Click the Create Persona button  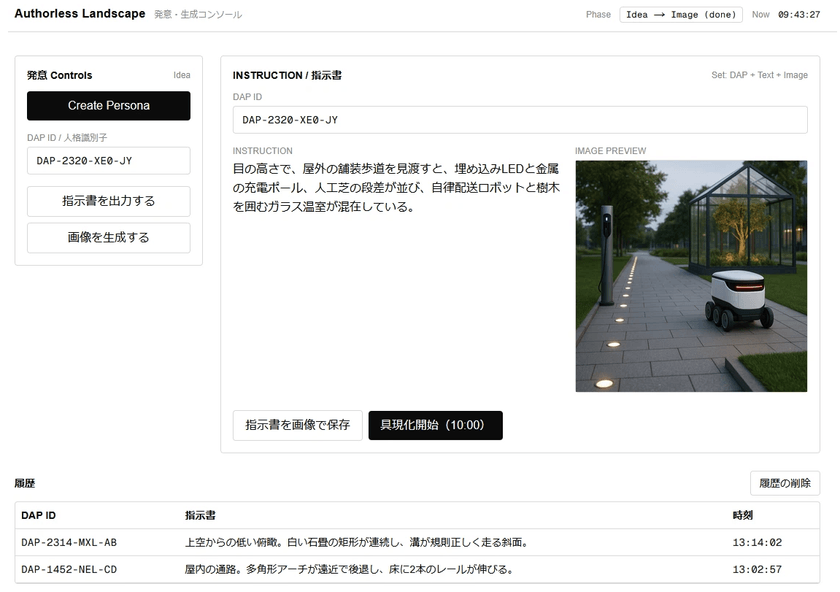tap(108, 106)
